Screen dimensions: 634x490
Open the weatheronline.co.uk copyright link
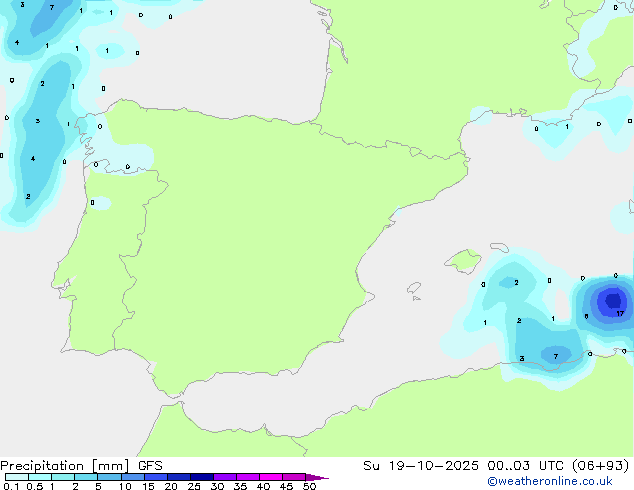(x=550, y=481)
